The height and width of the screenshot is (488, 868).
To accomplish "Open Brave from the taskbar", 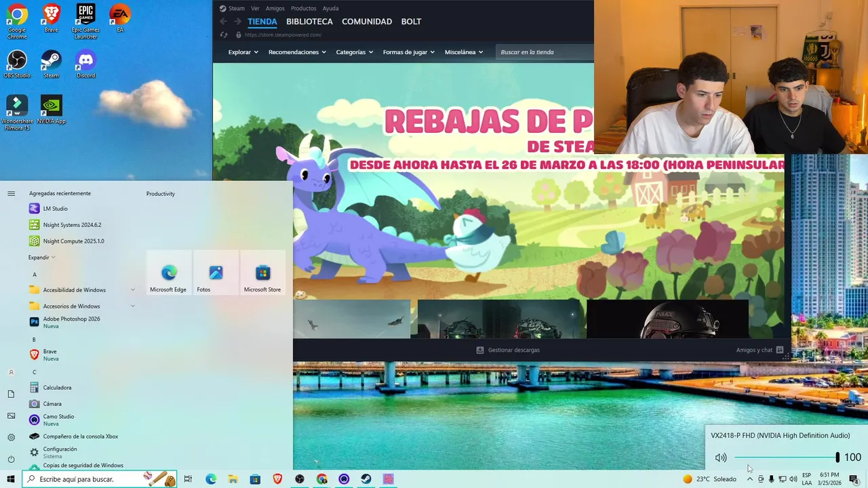I will click(x=277, y=479).
